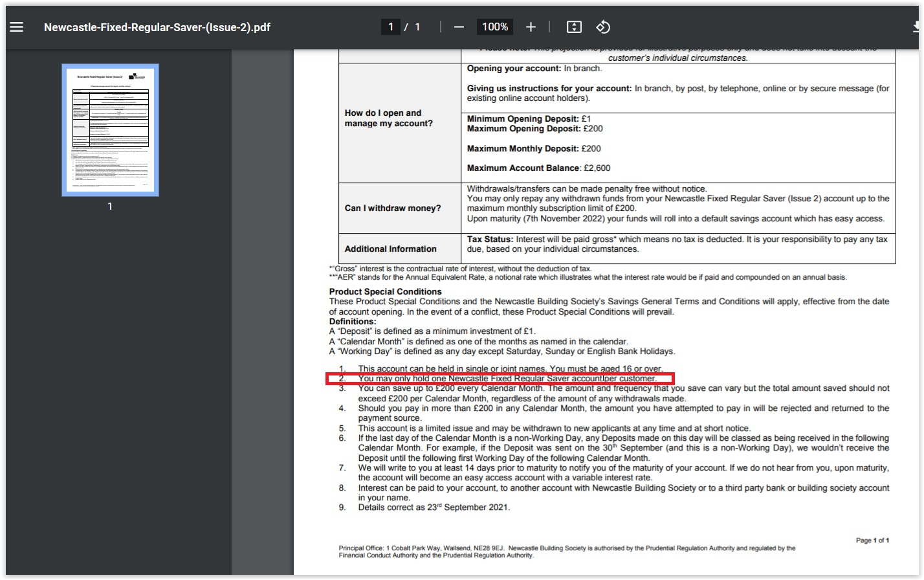The image size is (924, 580).
Task: Click 'Withdrawals/transfers can be made penalty free' line
Action: point(587,188)
